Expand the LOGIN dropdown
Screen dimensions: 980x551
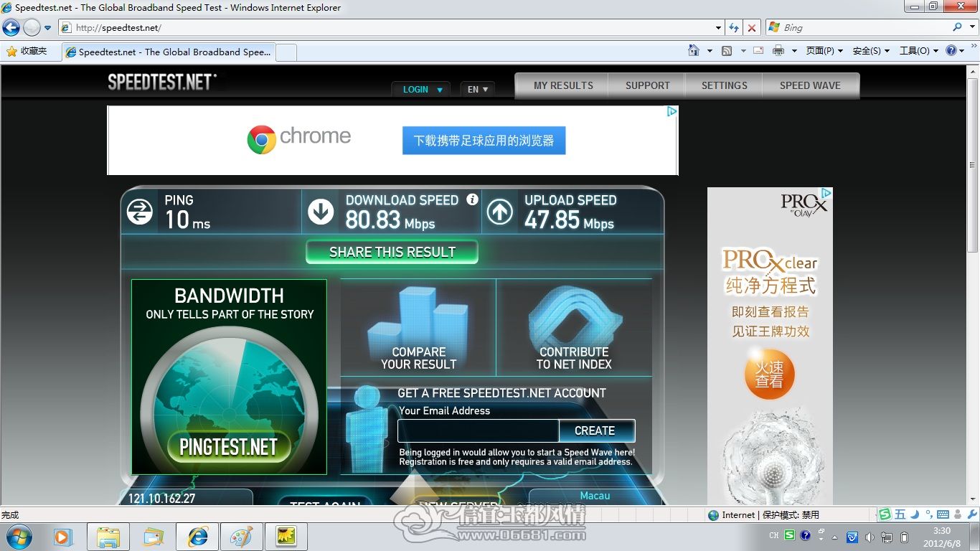(421, 90)
